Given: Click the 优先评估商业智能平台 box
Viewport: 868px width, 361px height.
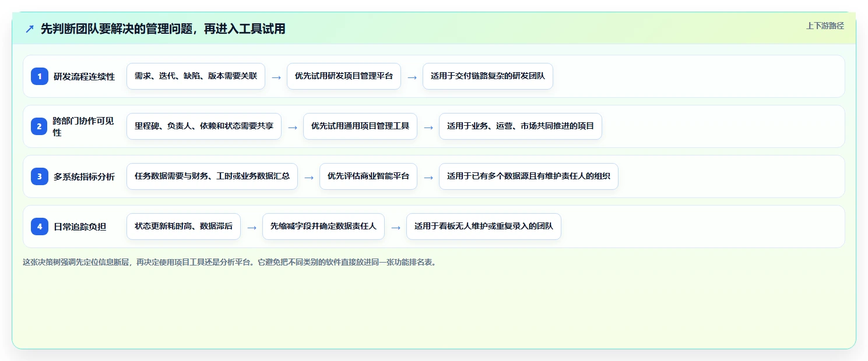Looking at the screenshot, I should pos(368,176).
